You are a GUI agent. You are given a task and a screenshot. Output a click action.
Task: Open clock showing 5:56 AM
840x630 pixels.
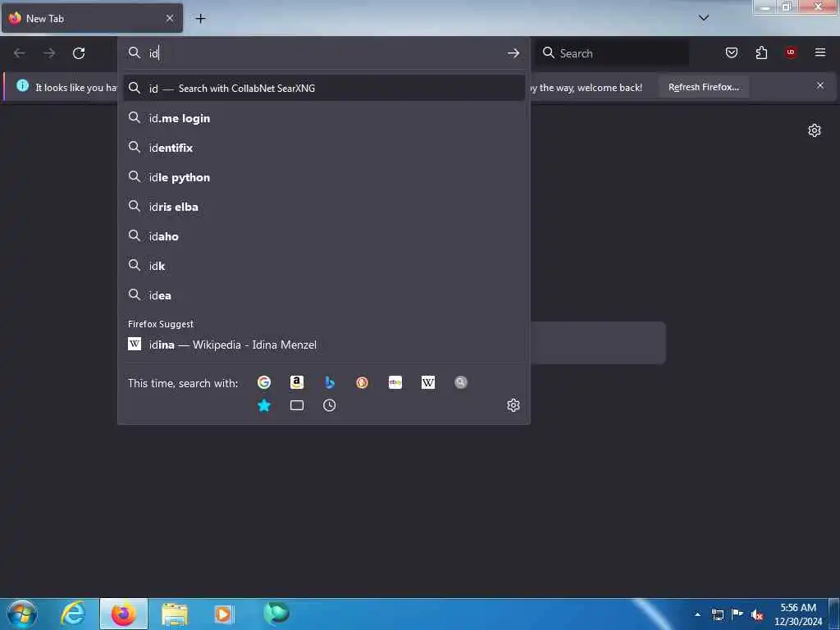click(x=798, y=614)
